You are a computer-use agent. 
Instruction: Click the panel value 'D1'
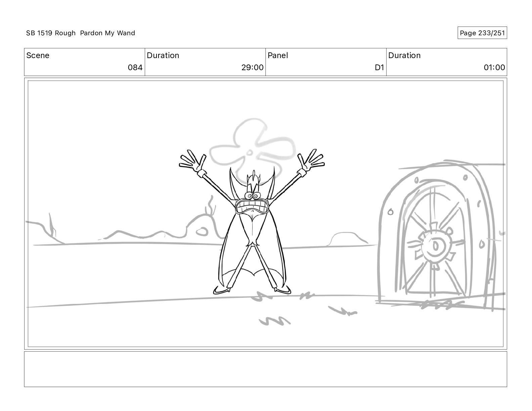tap(379, 67)
